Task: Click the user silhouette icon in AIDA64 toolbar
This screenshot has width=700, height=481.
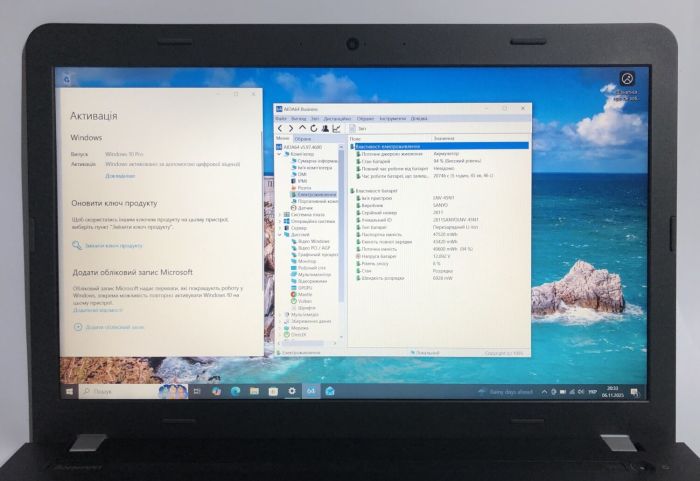Action: coord(325,128)
